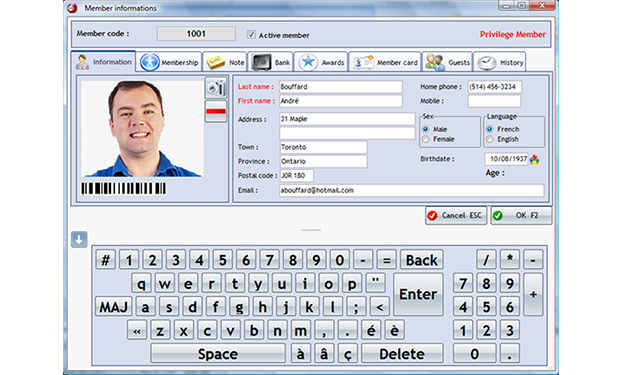Tap the numpad 5 key
The height and width of the screenshot is (375, 622).
tap(486, 307)
